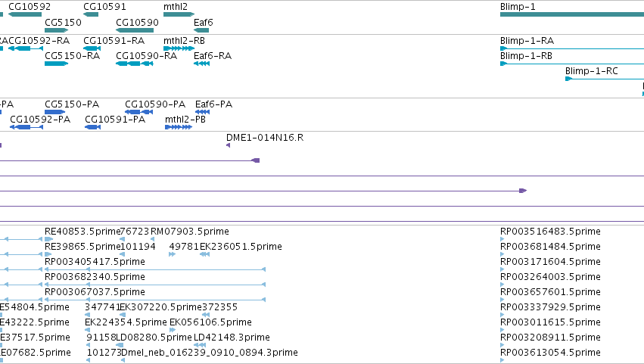Click EST RP003337929.5prime

pos(550,308)
